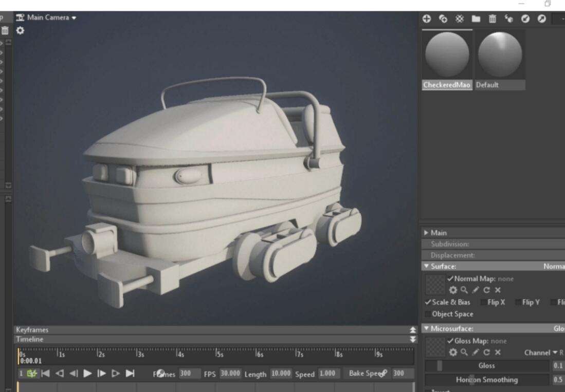Jump to the first frame
This screenshot has width=565, height=392.
click(45, 374)
